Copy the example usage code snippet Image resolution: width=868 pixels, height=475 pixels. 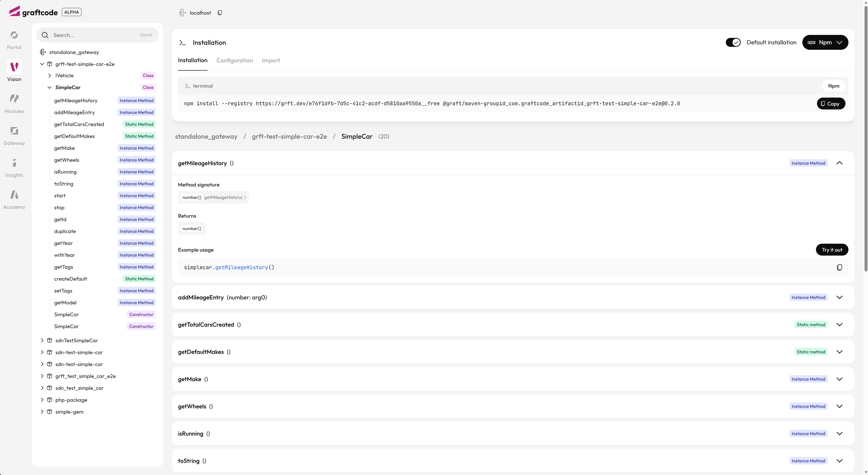click(x=839, y=267)
